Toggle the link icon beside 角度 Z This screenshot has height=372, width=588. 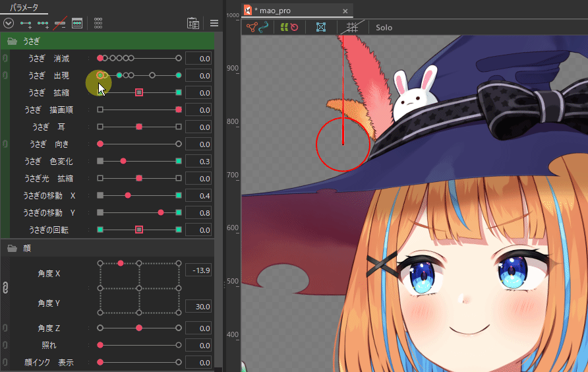point(5,328)
